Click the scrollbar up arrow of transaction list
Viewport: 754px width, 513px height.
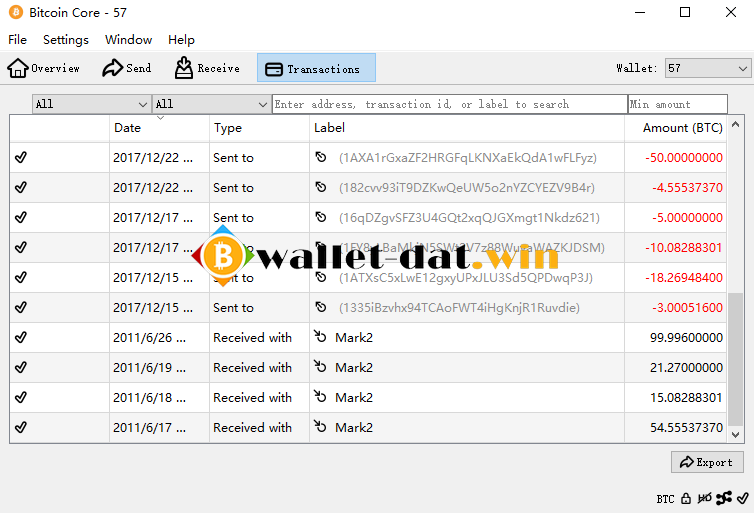coord(735,125)
